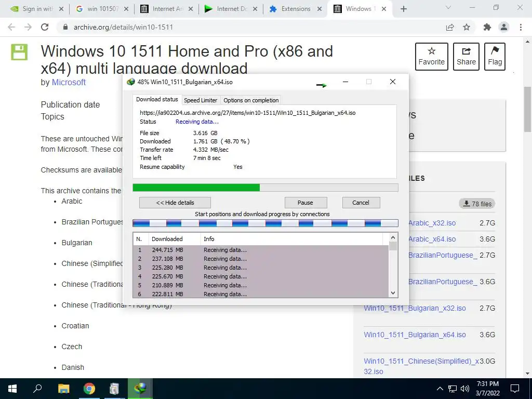Click the Favorite star button

[x=432, y=57]
